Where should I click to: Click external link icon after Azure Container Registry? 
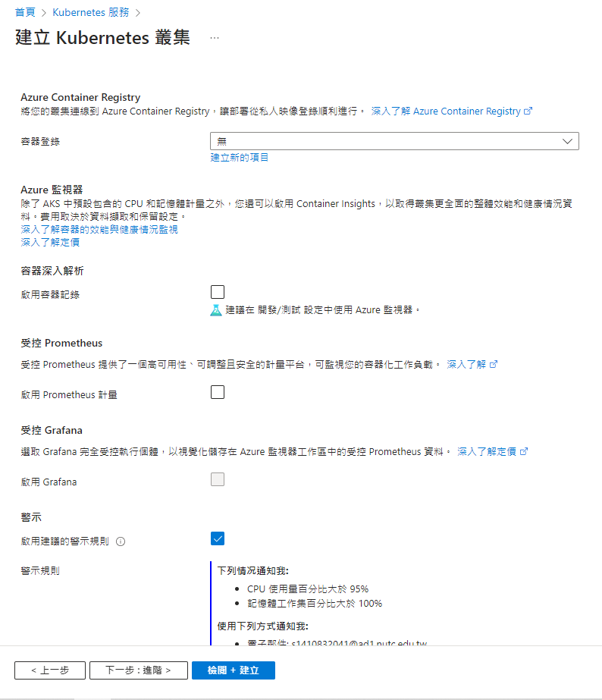528,111
